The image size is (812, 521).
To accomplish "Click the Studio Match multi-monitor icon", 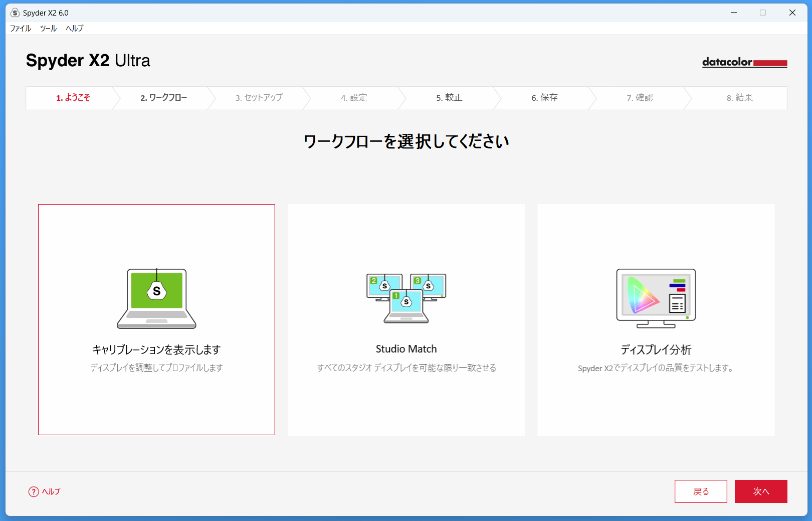I will click(x=406, y=298).
